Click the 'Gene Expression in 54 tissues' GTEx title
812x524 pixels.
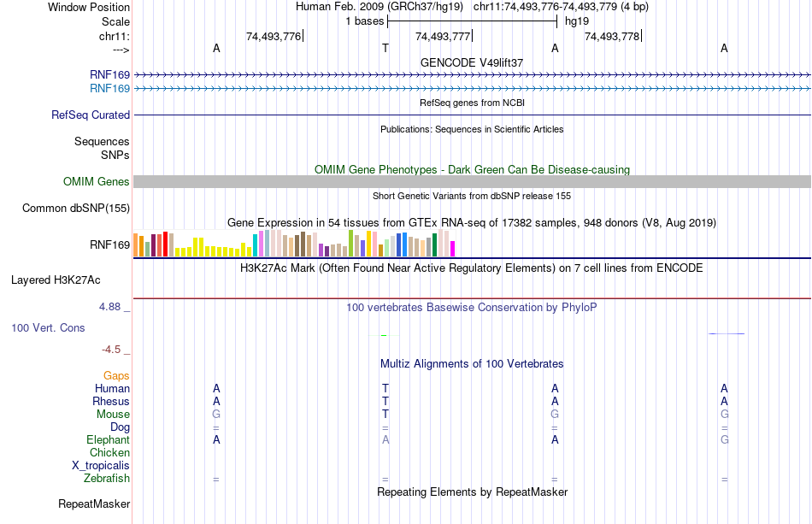[472, 222]
